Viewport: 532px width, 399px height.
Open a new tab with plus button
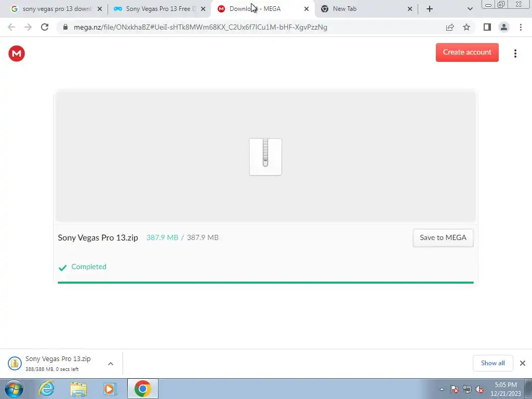pos(430,9)
